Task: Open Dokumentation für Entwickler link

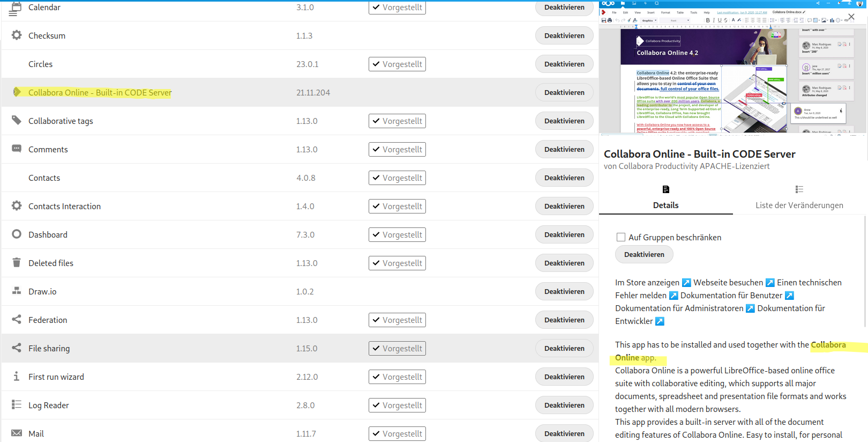Action: pos(720,315)
